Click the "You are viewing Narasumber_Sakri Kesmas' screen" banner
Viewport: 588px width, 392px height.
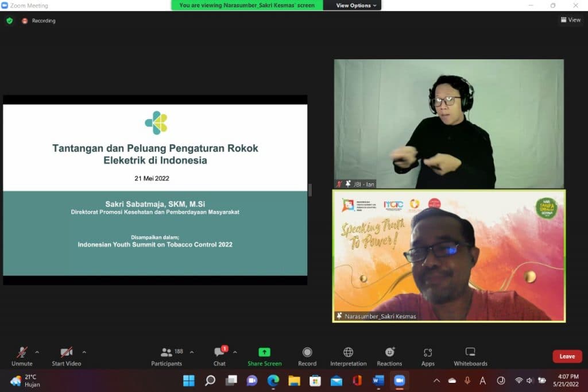247,5
